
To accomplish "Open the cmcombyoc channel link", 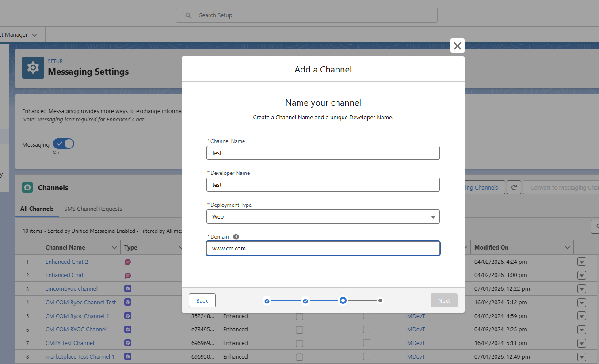I will click(x=72, y=288).
